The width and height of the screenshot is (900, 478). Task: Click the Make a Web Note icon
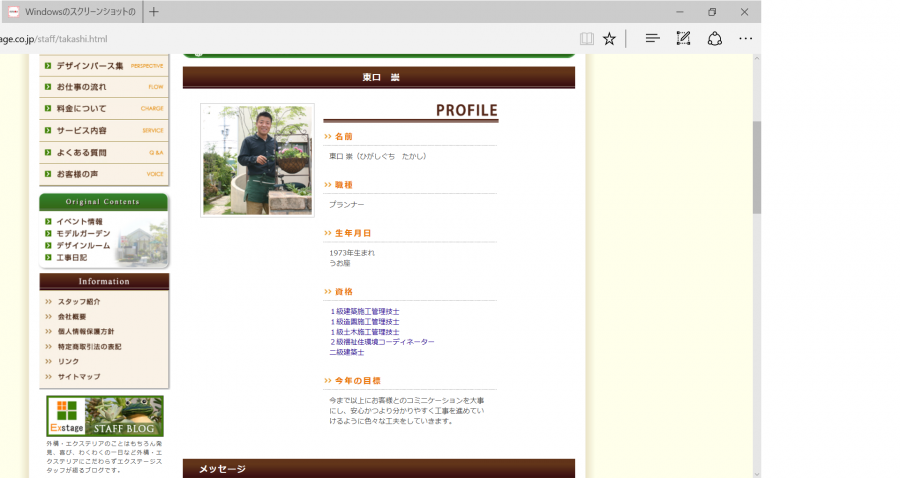tap(683, 39)
